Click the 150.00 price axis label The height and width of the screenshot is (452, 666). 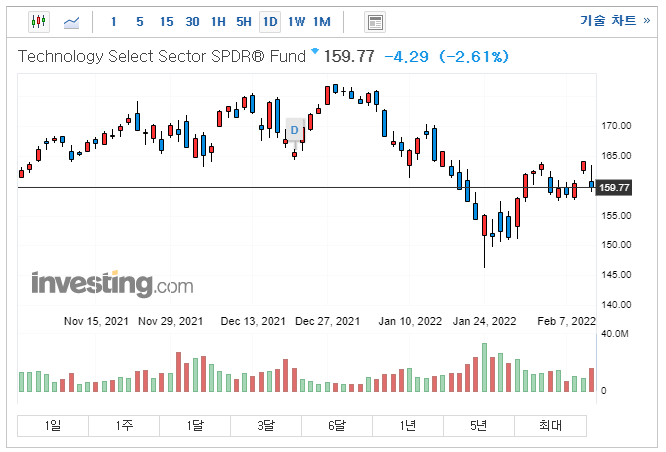click(x=616, y=245)
